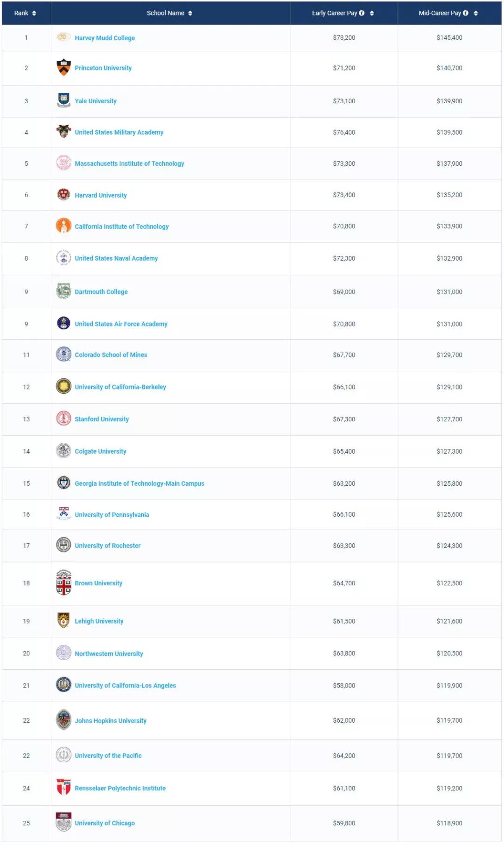Show the Mid-Career Pay info tooltip icon

(466, 13)
